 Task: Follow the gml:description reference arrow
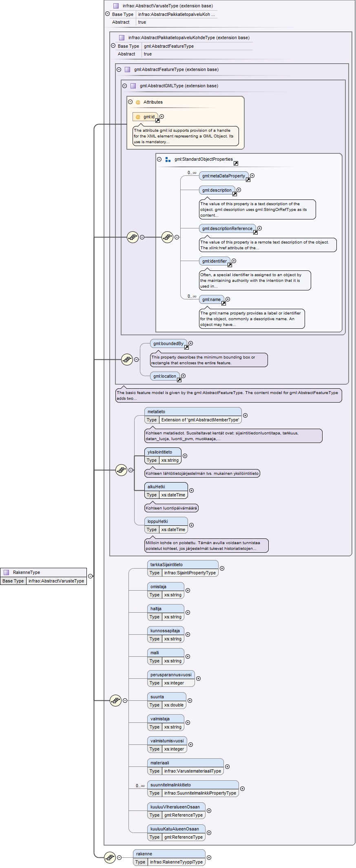pyautogui.click(x=234, y=194)
